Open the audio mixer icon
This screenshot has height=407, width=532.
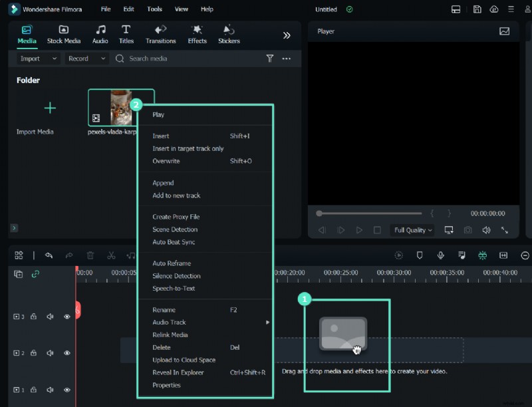[x=461, y=255]
